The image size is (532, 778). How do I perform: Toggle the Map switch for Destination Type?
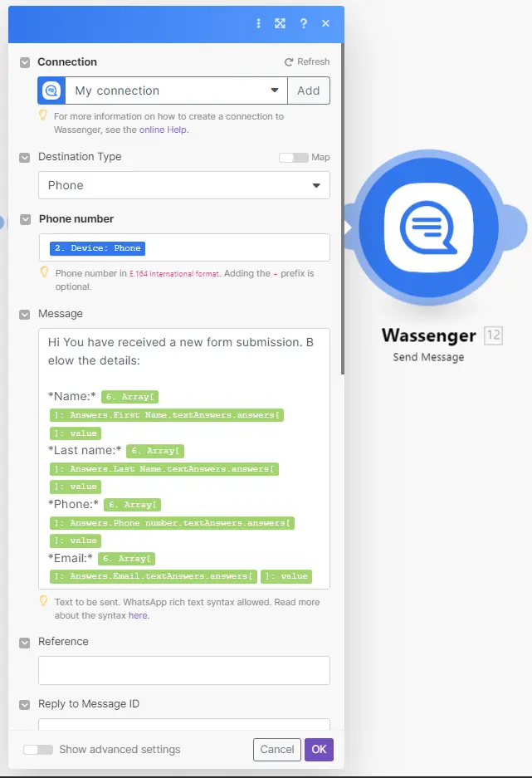click(294, 158)
